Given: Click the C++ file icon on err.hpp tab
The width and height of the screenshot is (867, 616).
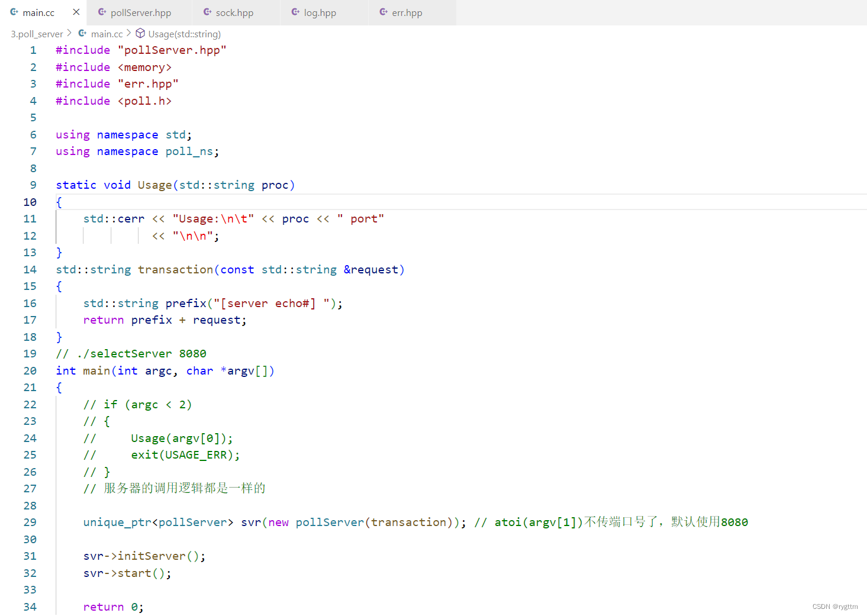Looking at the screenshot, I should tap(383, 12).
